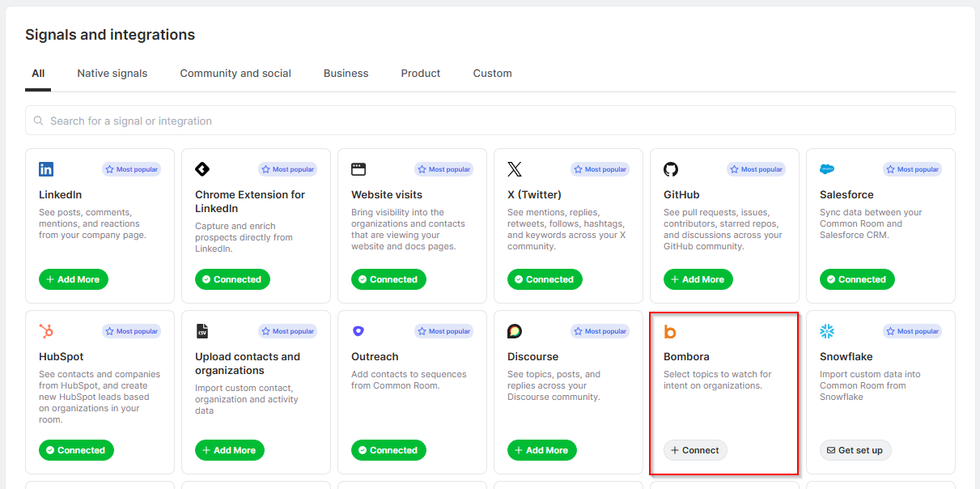The image size is (980, 489).
Task: Focus the signal or integration search field
Action: tap(490, 121)
